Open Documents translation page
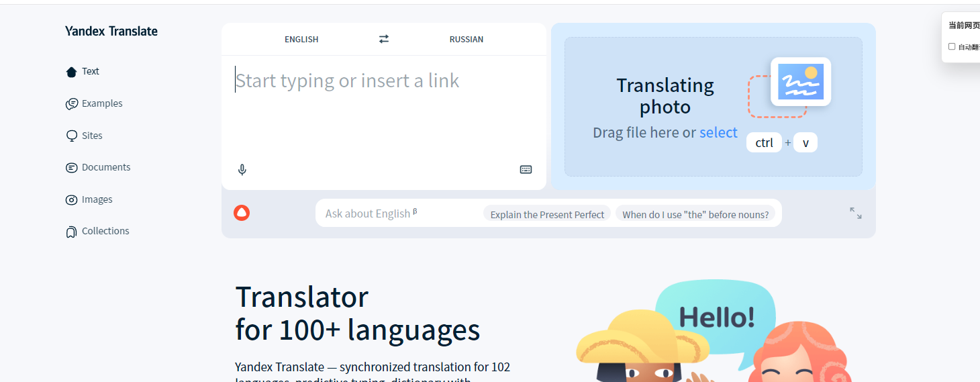980x382 pixels. pyautogui.click(x=105, y=167)
